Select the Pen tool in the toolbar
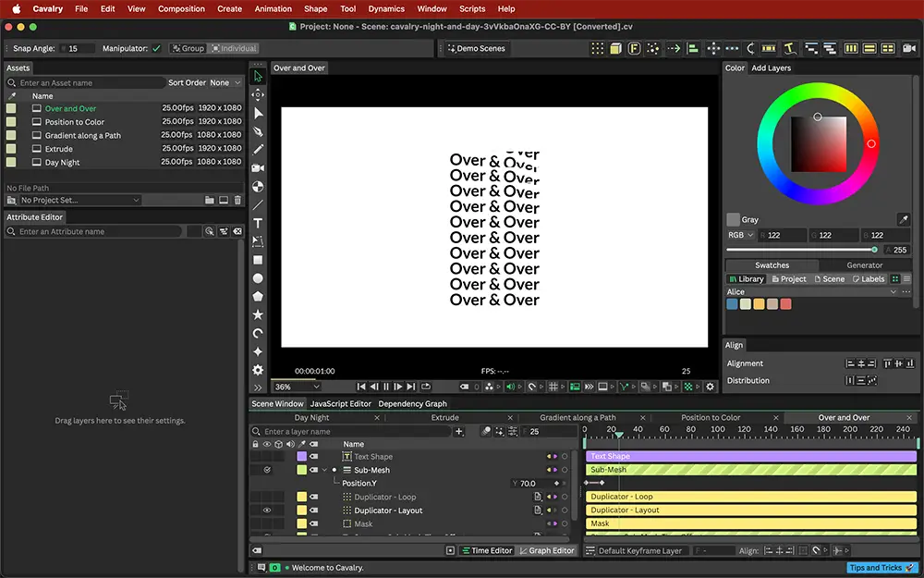Image resolution: width=924 pixels, height=578 pixels. [258, 131]
